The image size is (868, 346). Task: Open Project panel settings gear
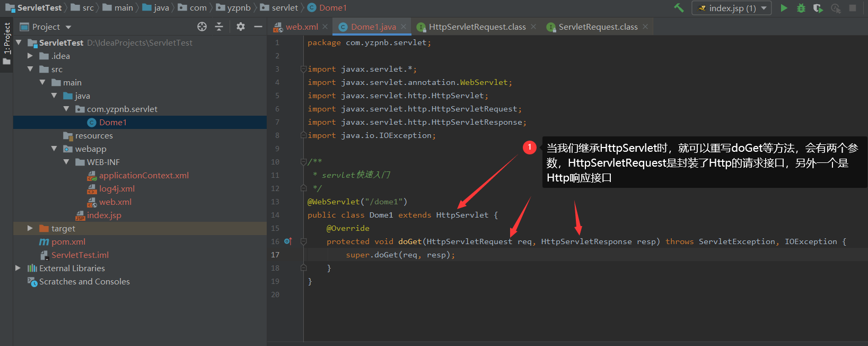click(x=241, y=27)
